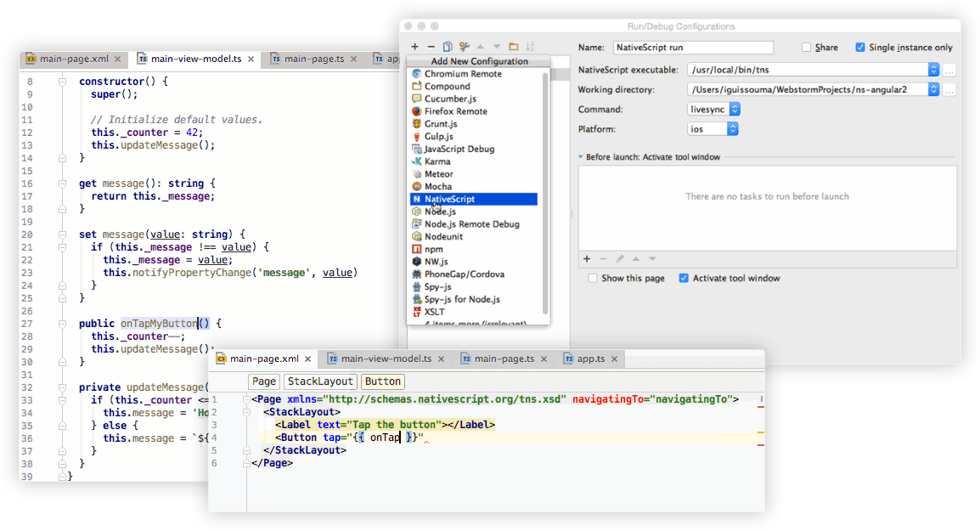Viewport: 980px width, 531px height.
Task: Switch to main-page.ts tab in top editor
Action: (x=313, y=59)
